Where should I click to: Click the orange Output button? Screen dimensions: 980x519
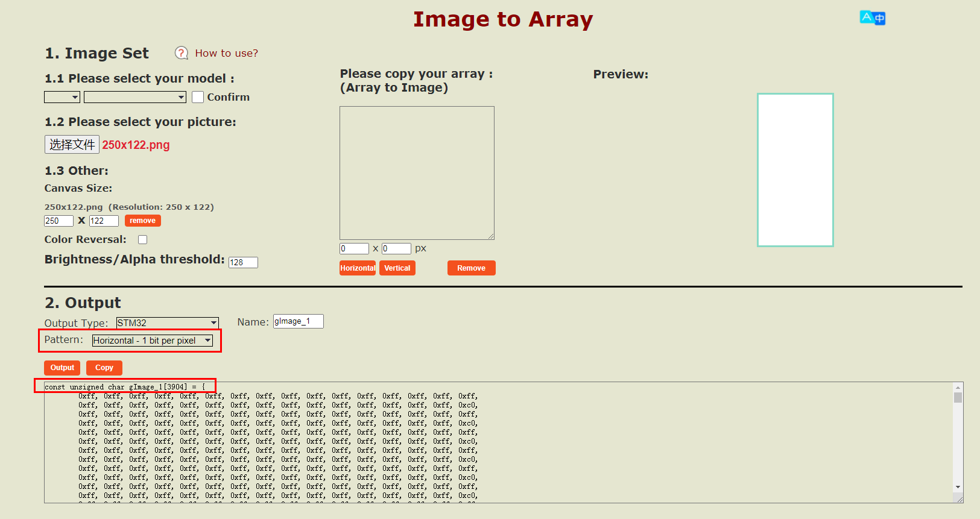click(62, 368)
